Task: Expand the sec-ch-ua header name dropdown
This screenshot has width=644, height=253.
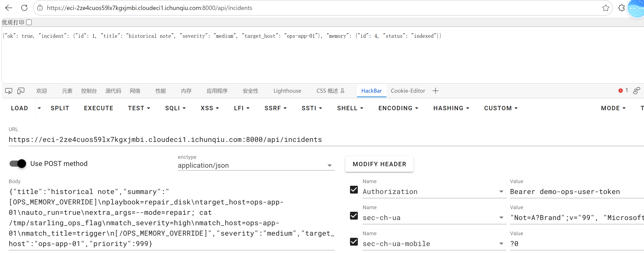Action: pyautogui.click(x=501, y=218)
